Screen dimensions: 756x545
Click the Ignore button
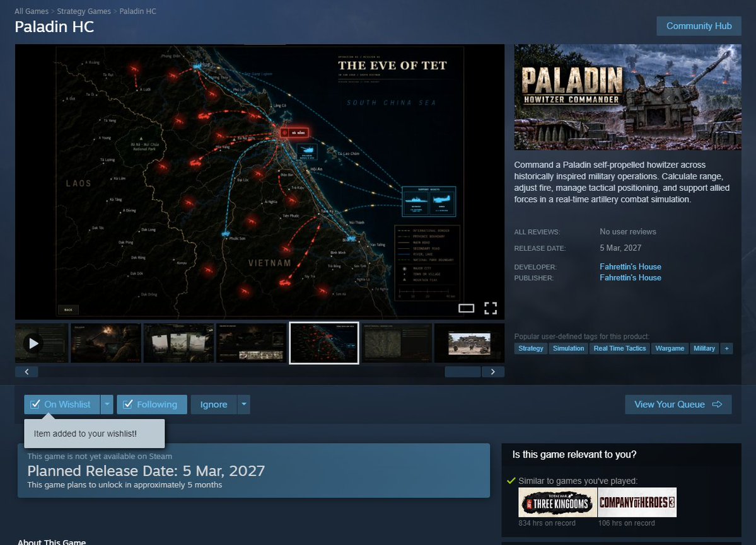(214, 404)
